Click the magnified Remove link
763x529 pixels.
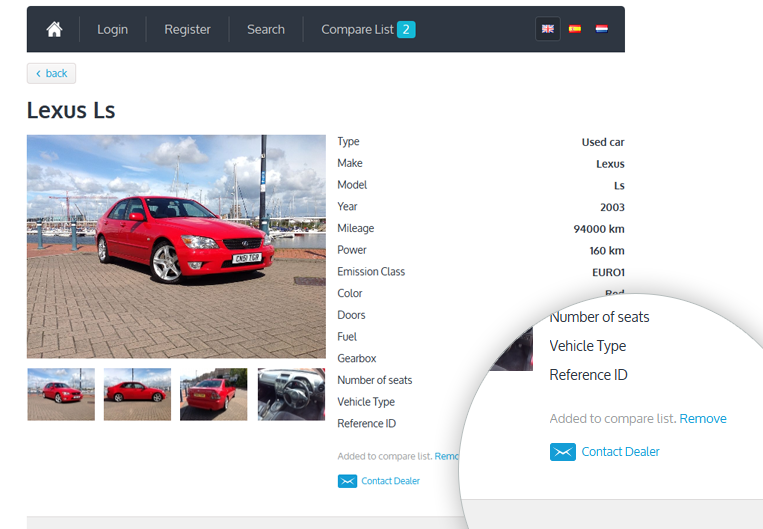tap(703, 419)
